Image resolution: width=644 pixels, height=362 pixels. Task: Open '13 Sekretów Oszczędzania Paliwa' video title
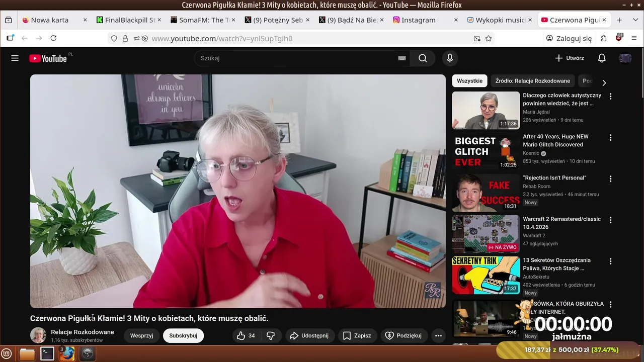(557, 264)
